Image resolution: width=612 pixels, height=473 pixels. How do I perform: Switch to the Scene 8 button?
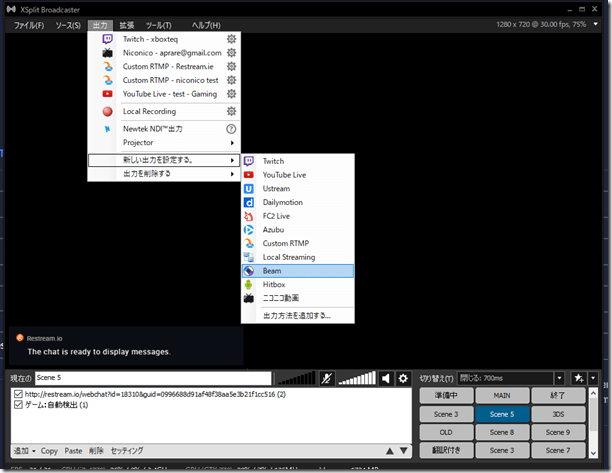[x=502, y=432]
